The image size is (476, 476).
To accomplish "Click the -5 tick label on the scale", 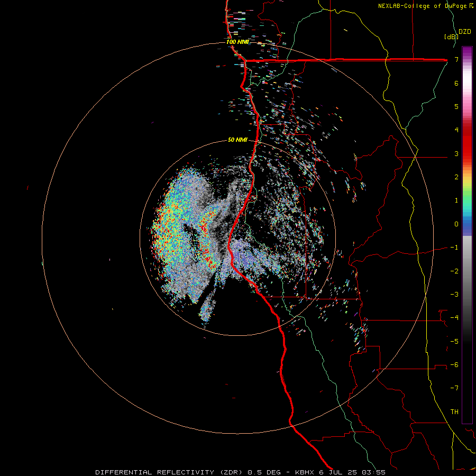I will click(454, 342).
